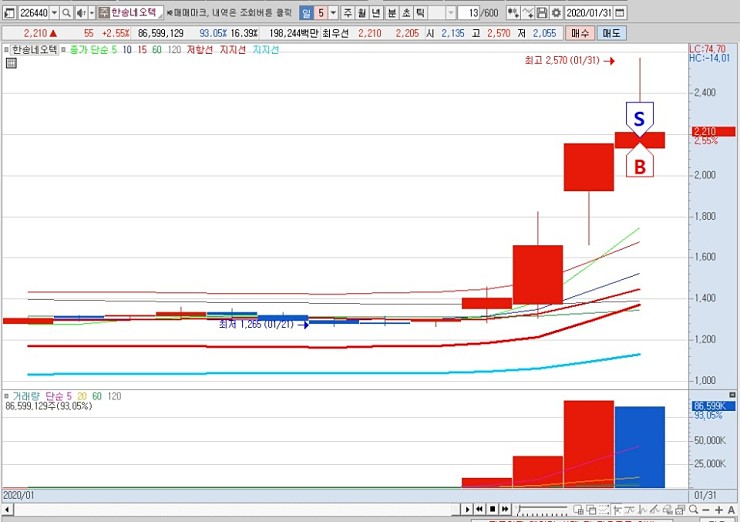Expand the dropdown arrow beside the speaker icon
This screenshot has width=740, height=522.
(91, 13)
